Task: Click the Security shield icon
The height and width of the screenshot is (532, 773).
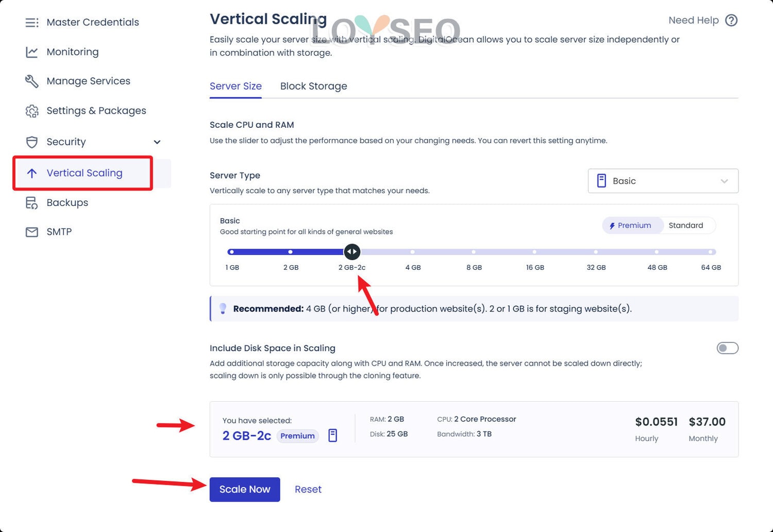Action: pos(32,142)
